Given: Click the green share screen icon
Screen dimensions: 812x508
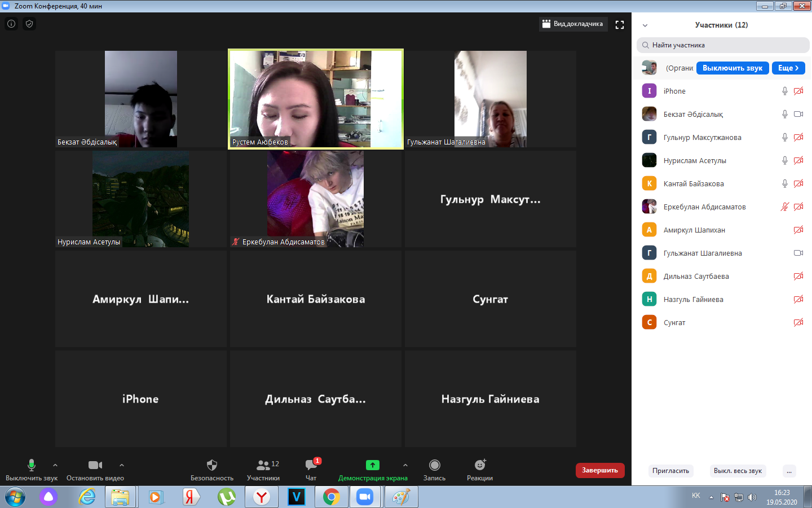Looking at the screenshot, I should tap(373, 466).
